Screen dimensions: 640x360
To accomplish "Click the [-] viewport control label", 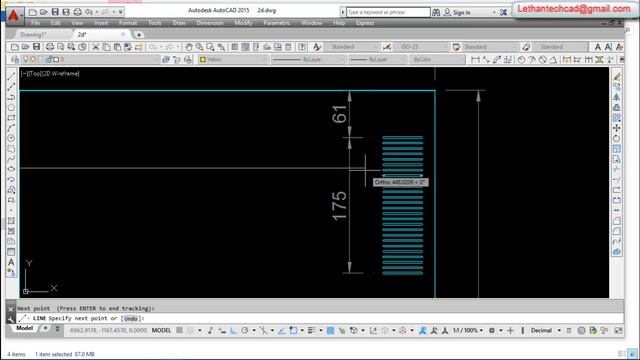I will tap(24, 73).
